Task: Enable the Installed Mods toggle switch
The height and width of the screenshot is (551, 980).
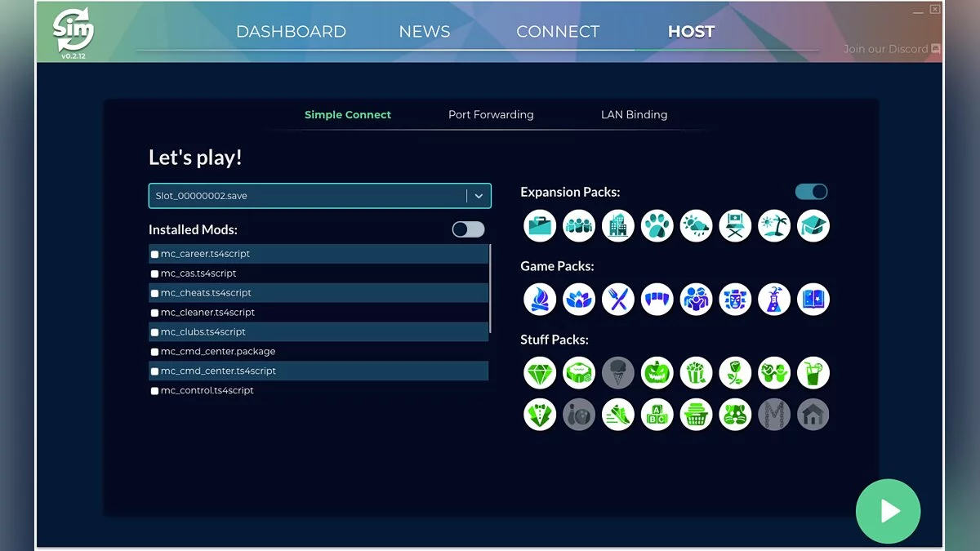Action: point(468,229)
